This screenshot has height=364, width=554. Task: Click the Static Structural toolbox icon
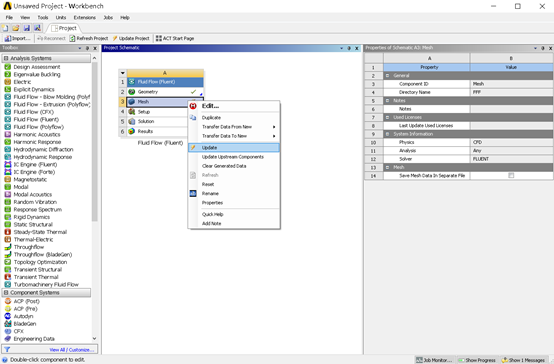[x=7, y=224]
